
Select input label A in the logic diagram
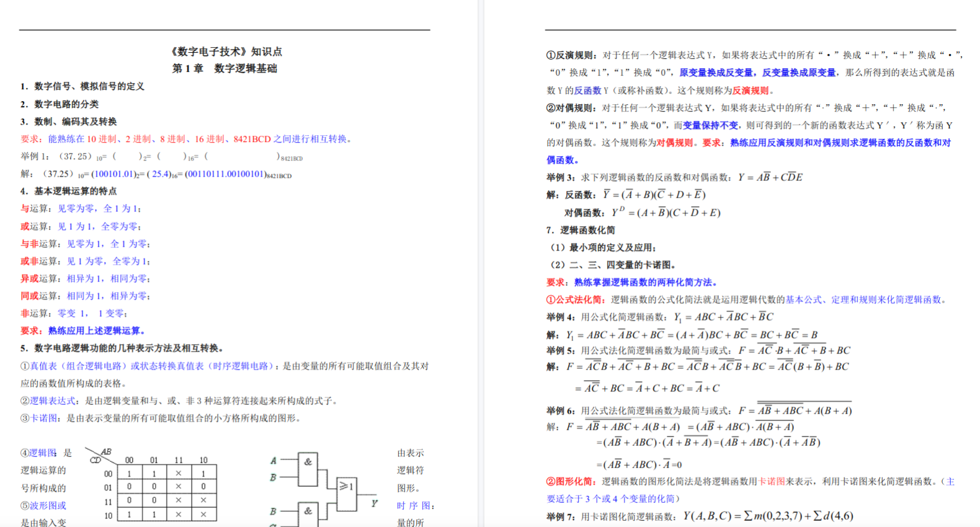point(273,461)
